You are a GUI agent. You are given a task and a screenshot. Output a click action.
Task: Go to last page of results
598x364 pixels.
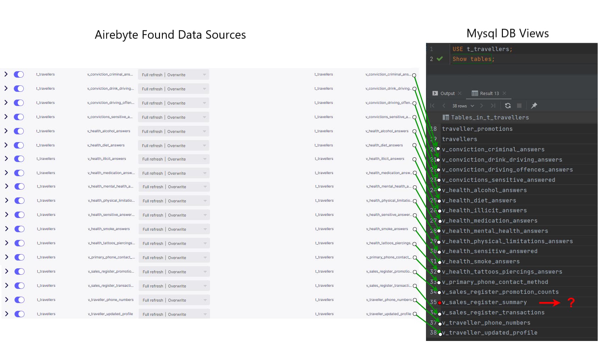pos(493,106)
